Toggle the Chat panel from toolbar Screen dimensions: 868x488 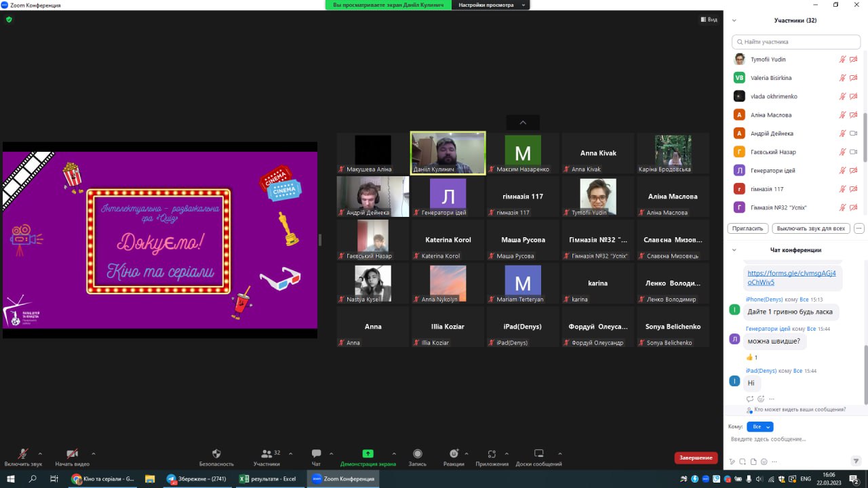pos(316,454)
